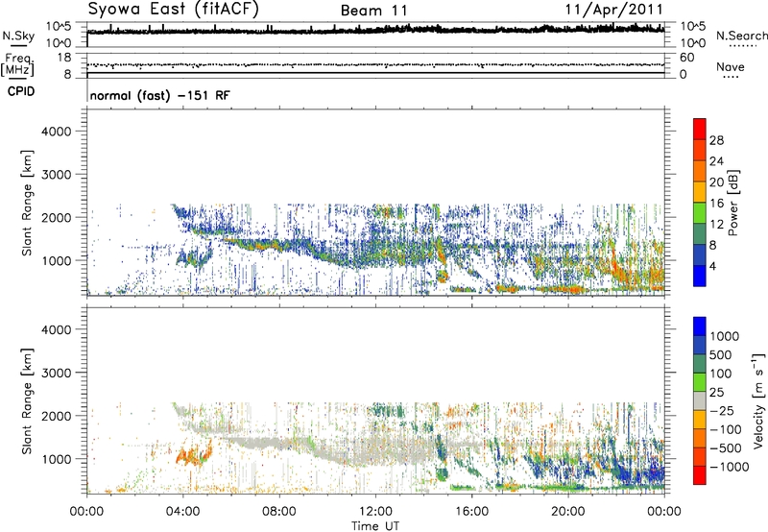Click the '-500' tick on Velocity colorbar

[x=726, y=447]
